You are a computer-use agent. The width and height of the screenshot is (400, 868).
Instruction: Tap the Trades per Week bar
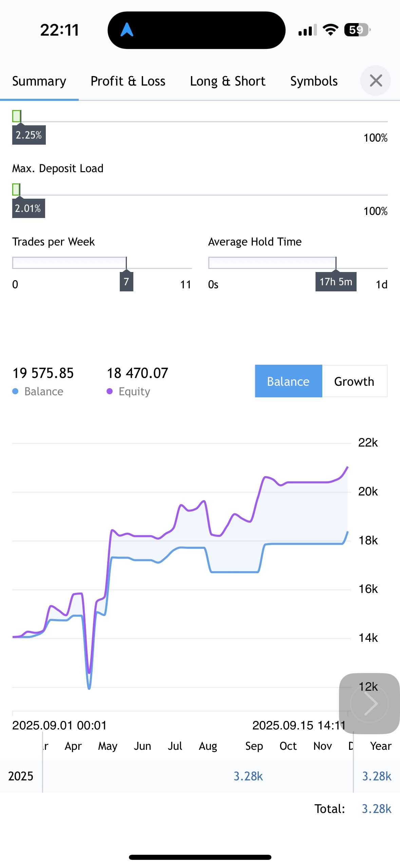[70, 263]
